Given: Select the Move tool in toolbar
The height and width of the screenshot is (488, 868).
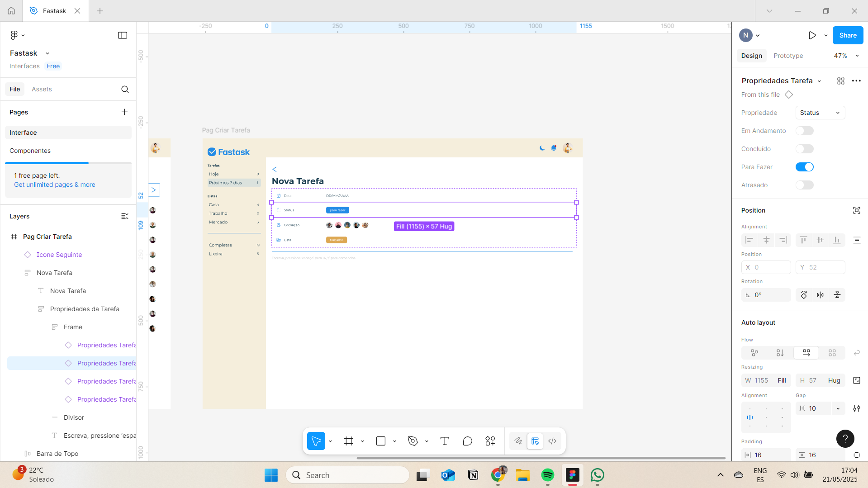Looking at the screenshot, I should pyautogui.click(x=316, y=441).
